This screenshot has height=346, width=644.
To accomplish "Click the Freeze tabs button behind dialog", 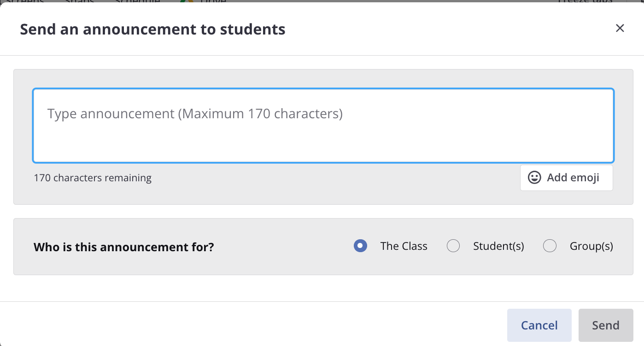I will pos(585,2).
